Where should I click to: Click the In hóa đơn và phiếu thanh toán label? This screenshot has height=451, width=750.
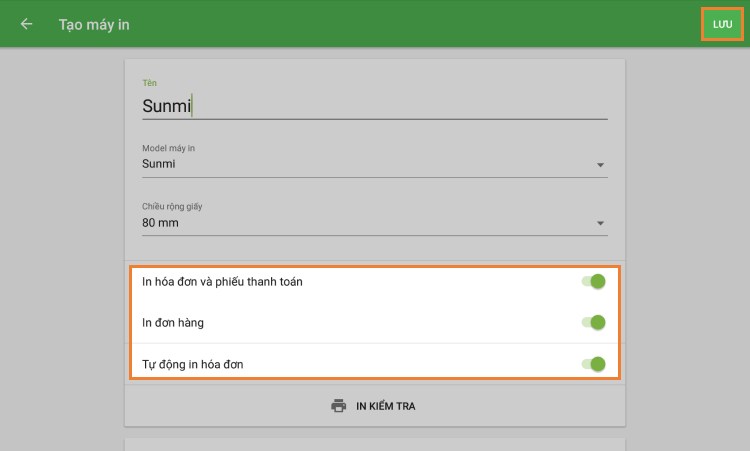click(x=222, y=282)
